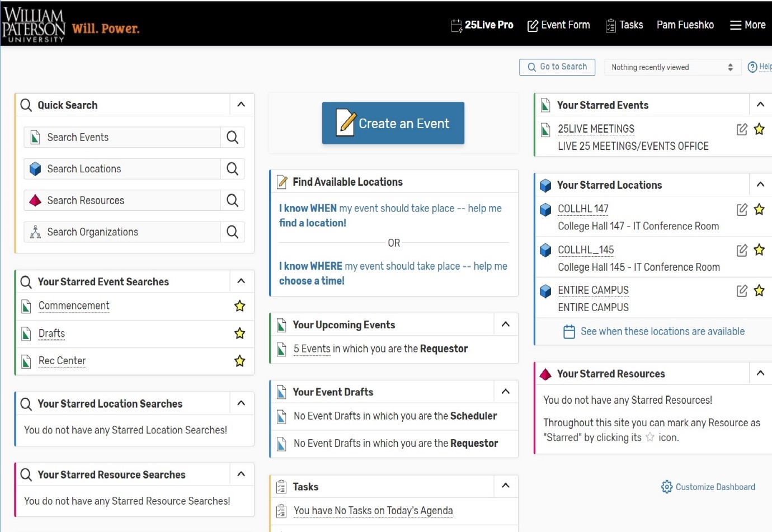Open Tasks in top navigation

[x=624, y=25]
